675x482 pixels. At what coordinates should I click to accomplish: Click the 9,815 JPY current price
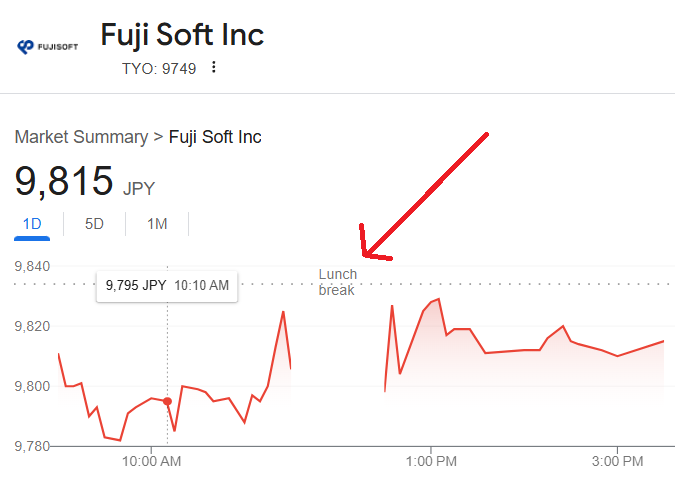[x=85, y=181]
